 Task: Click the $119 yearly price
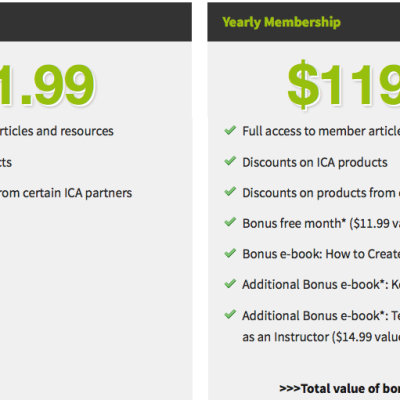[344, 85]
